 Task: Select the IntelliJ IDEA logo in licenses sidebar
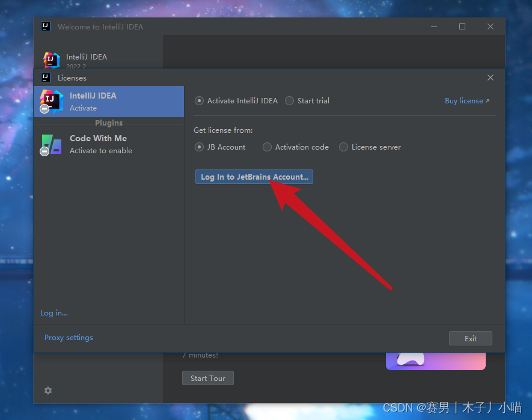point(51,100)
